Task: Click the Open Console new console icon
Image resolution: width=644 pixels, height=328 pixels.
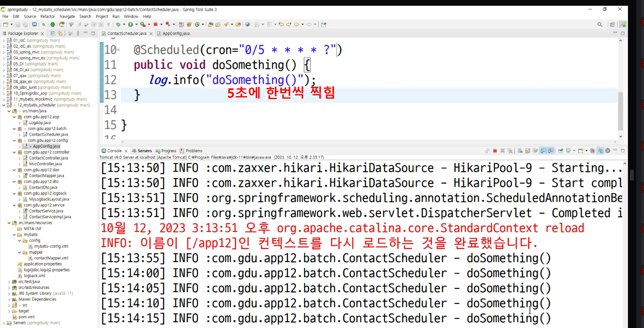Action: coord(580,151)
